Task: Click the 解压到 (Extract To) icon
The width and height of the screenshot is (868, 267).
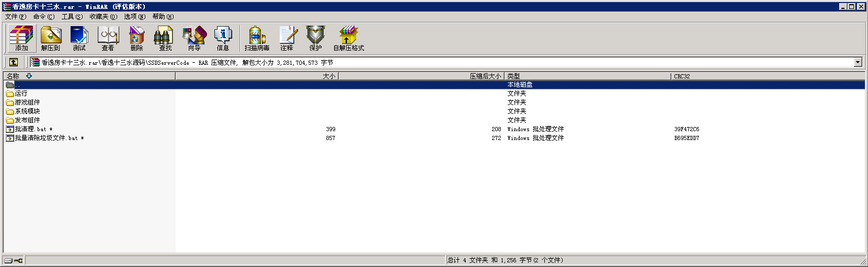Action: [51, 38]
